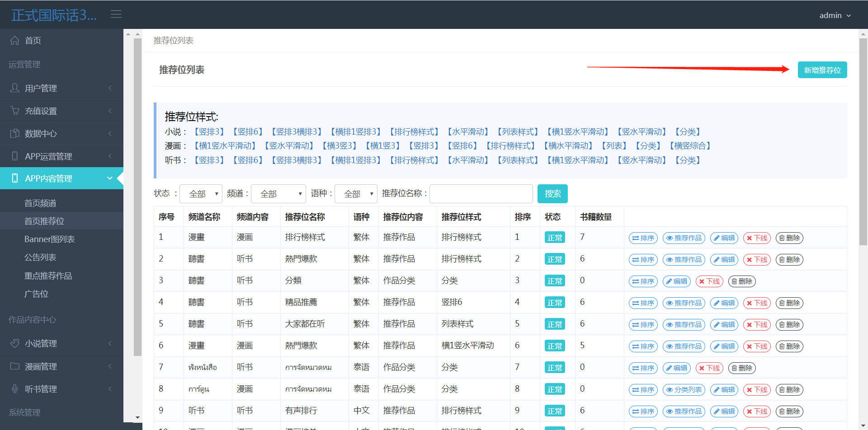Select 首页频道 submenu item
This screenshot has height=430, width=868.
pyautogui.click(x=40, y=203)
